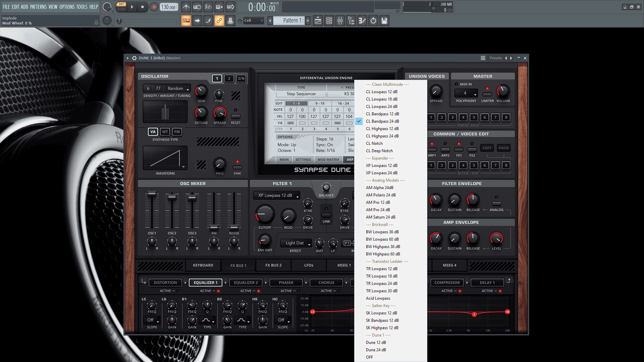The width and height of the screenshot is (644, 362).
Task: Toggle oscillator RESET button
Action: coord(236,116)
